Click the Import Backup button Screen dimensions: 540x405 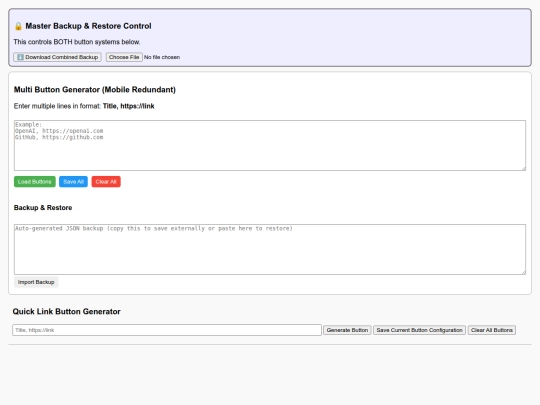tap(36, 282)
